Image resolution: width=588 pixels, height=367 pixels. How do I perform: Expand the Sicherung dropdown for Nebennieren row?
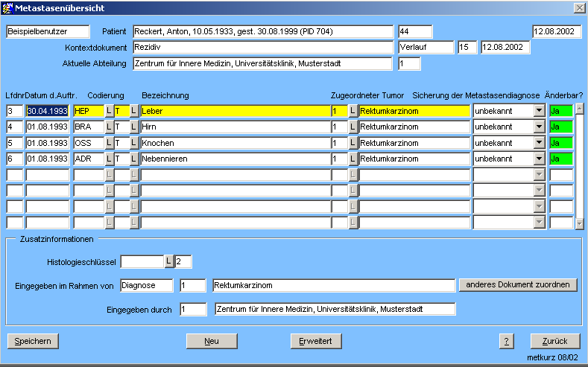(x=540, y=159)
